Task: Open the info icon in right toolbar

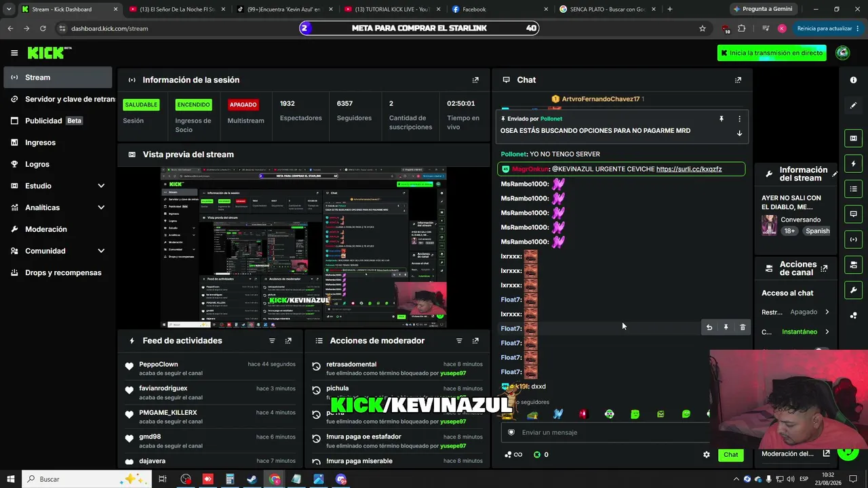Action: 853,80
